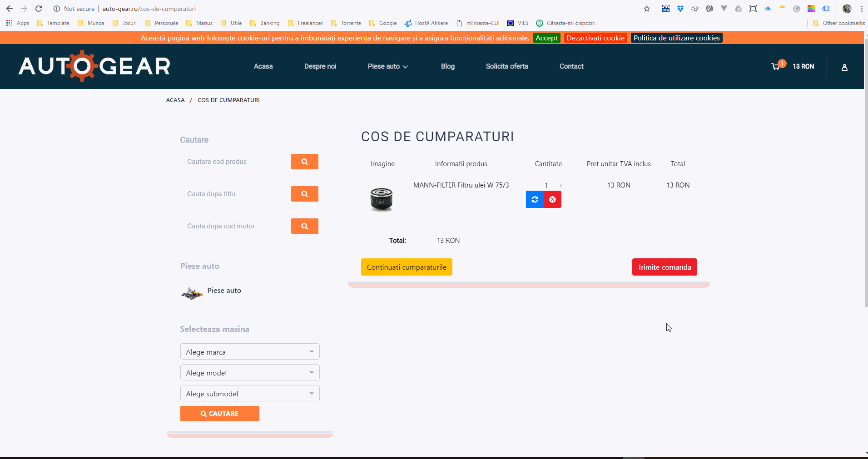The image size is (868, 459).
Task: Click the sidebar Piese auto link
Action: click(224, 291)
